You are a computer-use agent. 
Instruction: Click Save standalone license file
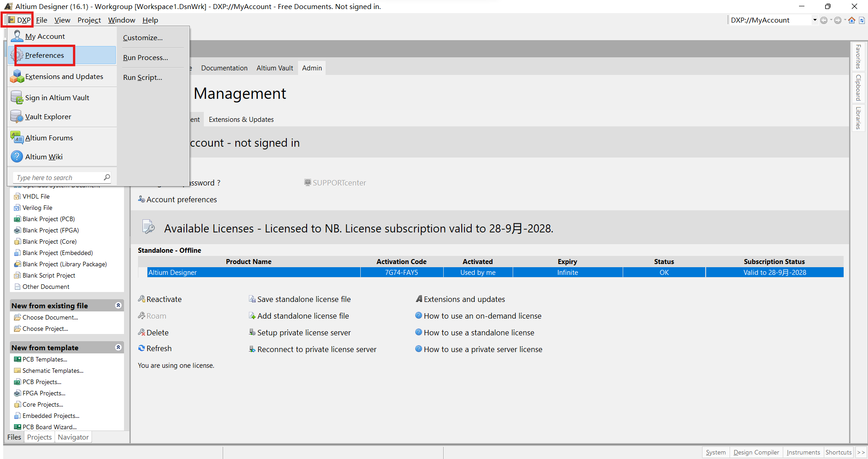pos(300,299)
